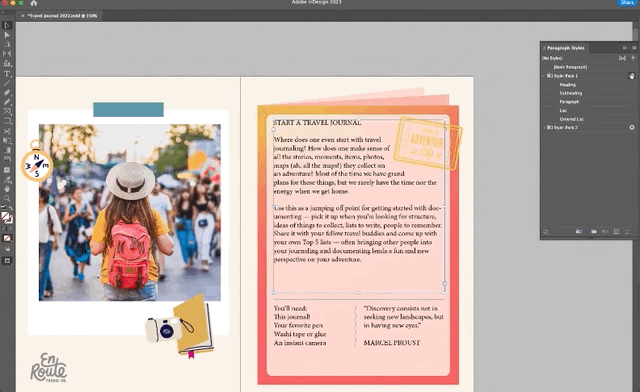Viewport: 640px width, 392px height.
Task: Select the Direct Selection tool
Action: click(x=7, y=35)
